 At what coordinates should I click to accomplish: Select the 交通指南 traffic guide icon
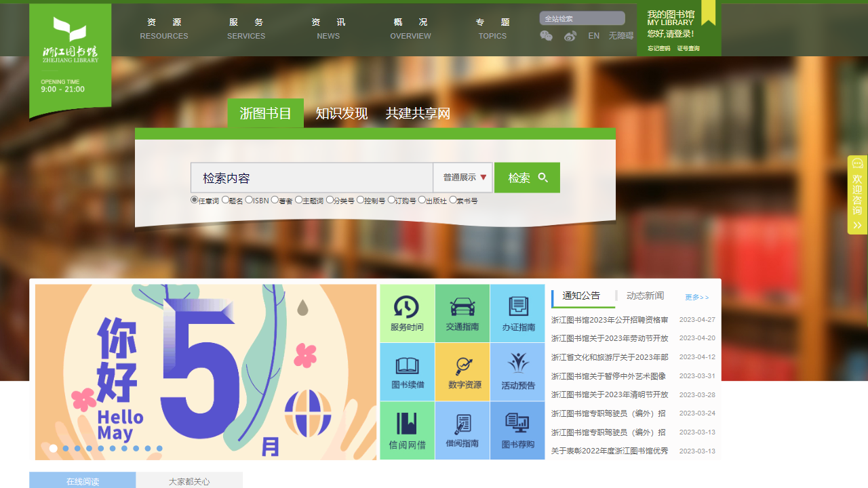pyautogui.click(x=462, y=313)
